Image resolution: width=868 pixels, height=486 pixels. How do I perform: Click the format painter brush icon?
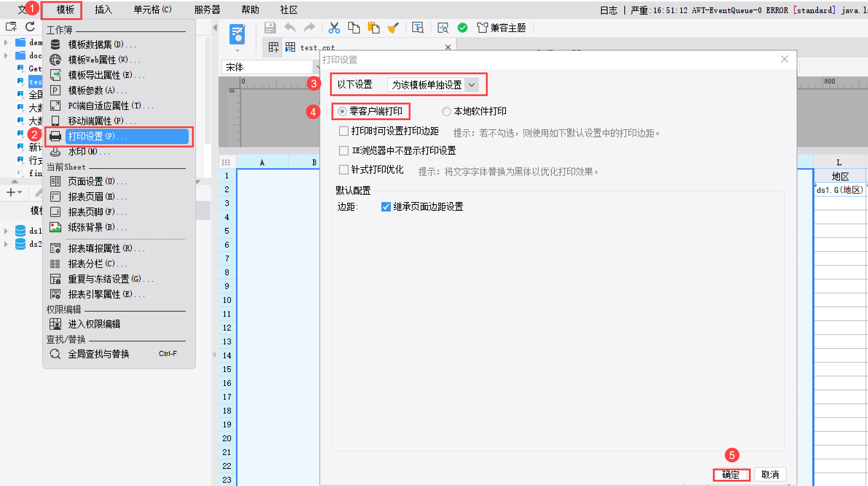[393, 28]
